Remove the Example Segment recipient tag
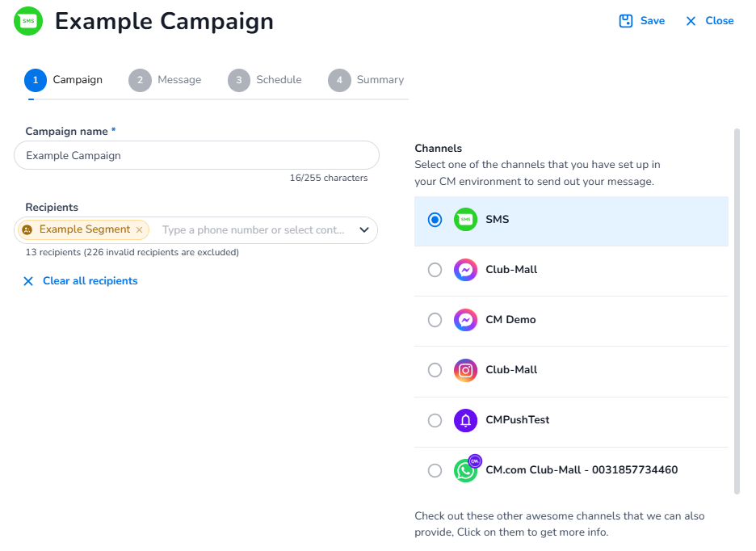The width and height of the screenshot is (756, 551). click(139, 230)
